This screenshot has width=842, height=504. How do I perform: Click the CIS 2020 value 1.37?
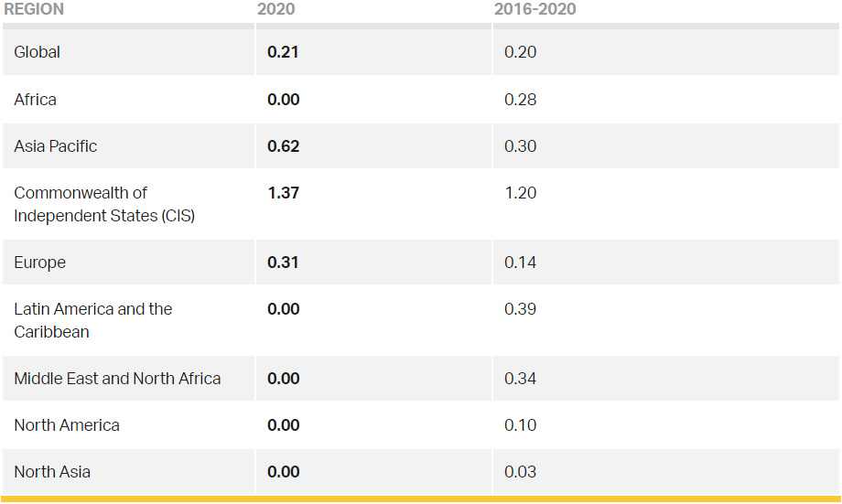click(284, 193)
